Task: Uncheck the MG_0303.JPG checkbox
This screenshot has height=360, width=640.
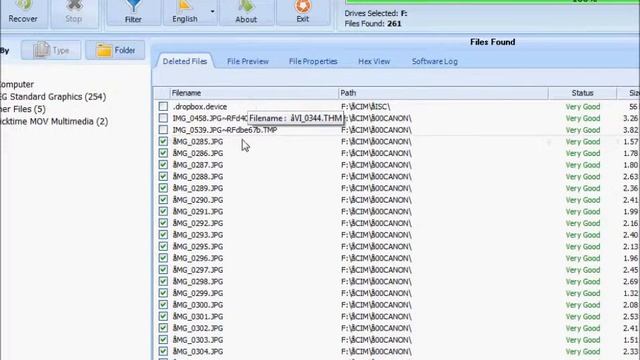Action: click(163, 340)
